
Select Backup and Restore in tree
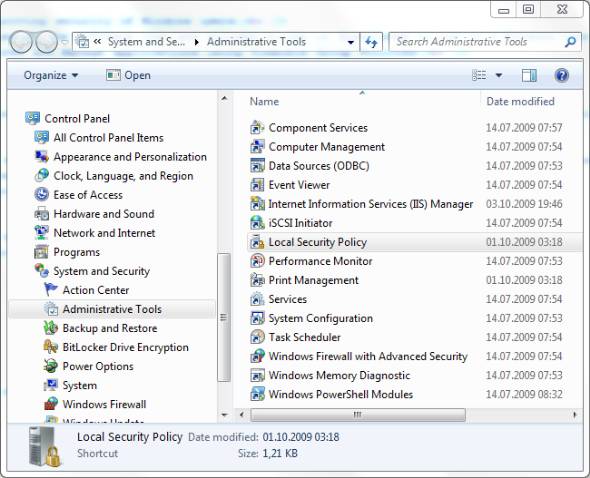pos(110,328)
